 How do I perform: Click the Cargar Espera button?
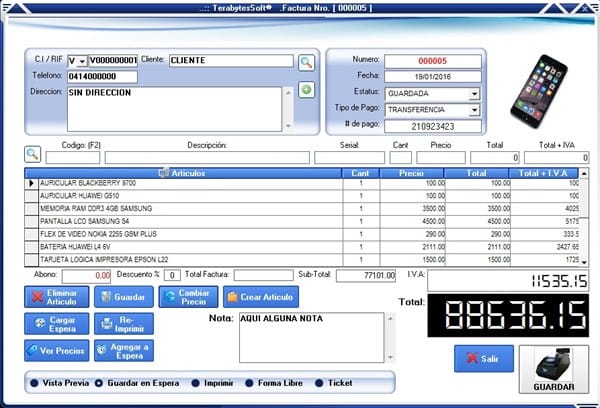(57, 324)
